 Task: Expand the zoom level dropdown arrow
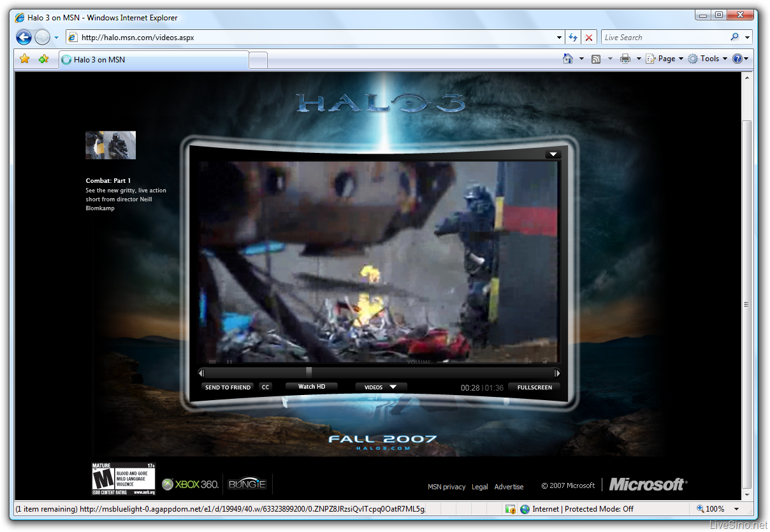tap(737, 509)
